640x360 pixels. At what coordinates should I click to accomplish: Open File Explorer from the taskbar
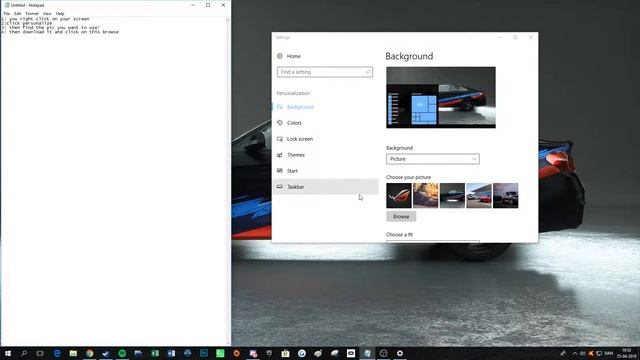tap(73, 353)
